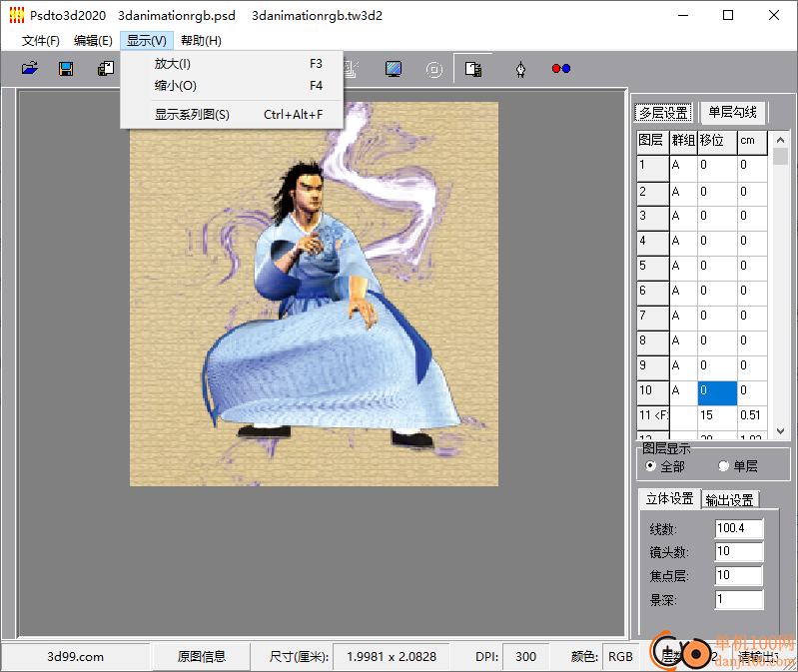The height and width of the screenshot is (672, 798).
Task: Choose 显示系列图(S) menu entry
Action: point(192,115)
